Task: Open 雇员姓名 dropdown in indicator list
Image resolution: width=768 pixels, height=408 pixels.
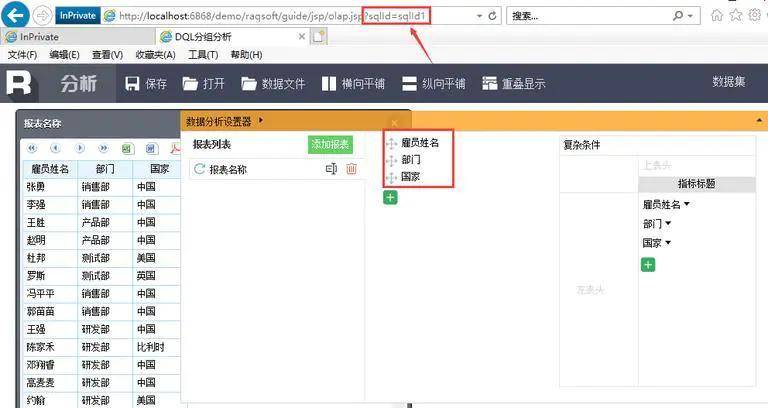Action: [x=687, y=204]
